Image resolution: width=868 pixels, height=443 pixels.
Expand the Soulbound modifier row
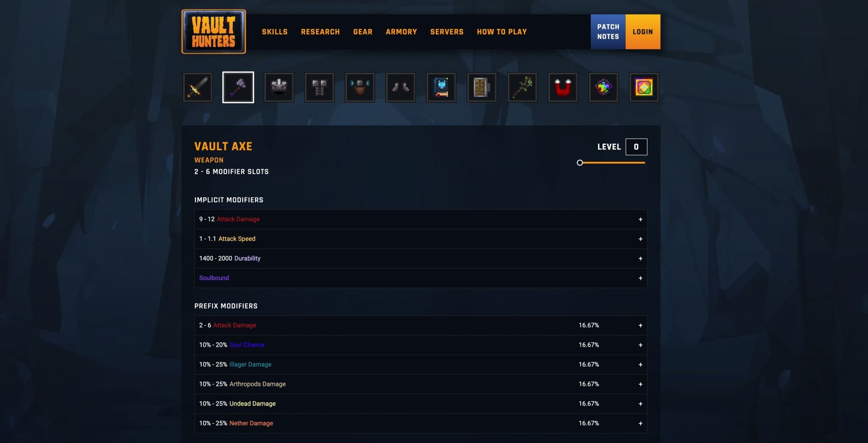click(420, 278)
